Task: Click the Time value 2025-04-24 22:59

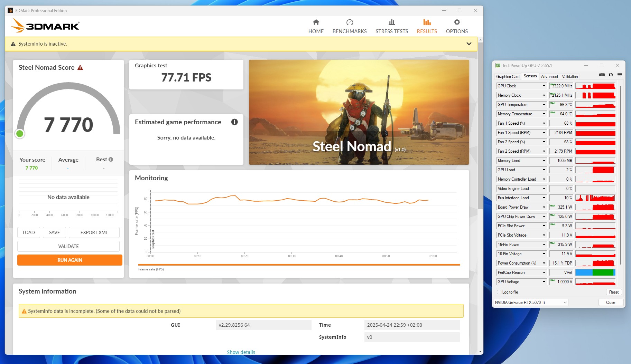Action: click(x=412, y=325)
